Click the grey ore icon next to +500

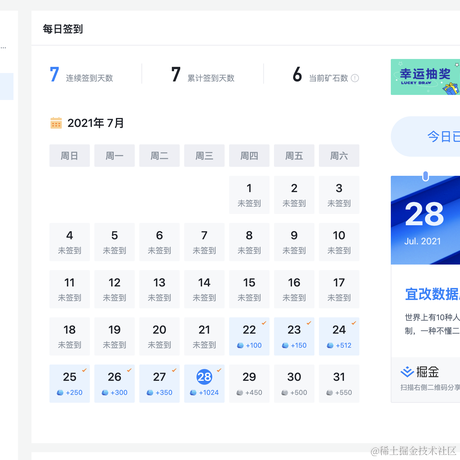pyautogui.click(x=285, y=393)
